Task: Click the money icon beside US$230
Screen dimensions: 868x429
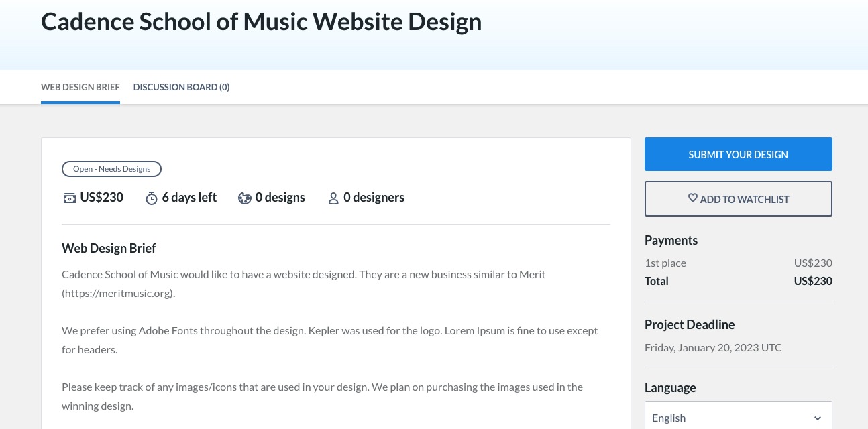Action: [69, 198]
